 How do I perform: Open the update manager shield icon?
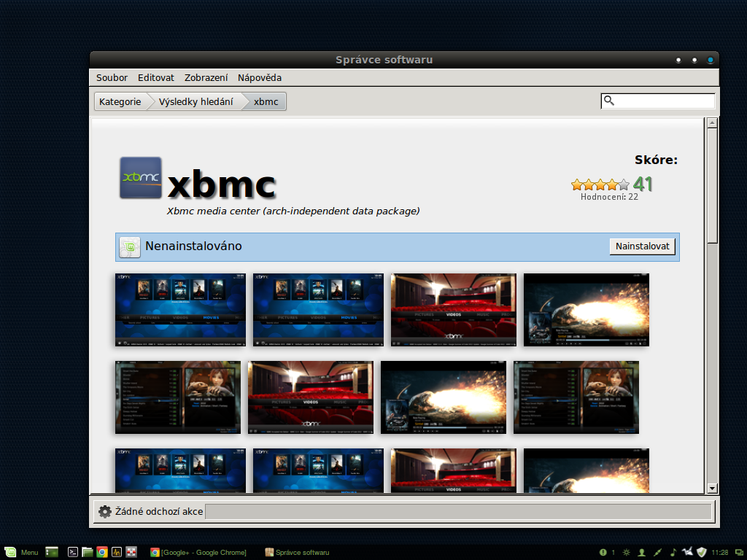click(701, 553)
